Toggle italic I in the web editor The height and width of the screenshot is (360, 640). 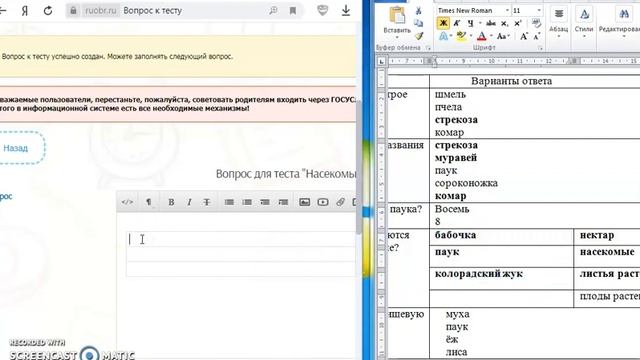(189, 202)
